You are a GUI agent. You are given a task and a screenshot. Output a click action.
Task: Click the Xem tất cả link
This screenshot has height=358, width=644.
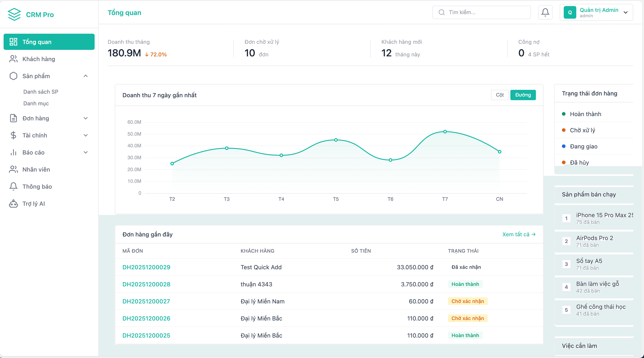tap(519, 234)
